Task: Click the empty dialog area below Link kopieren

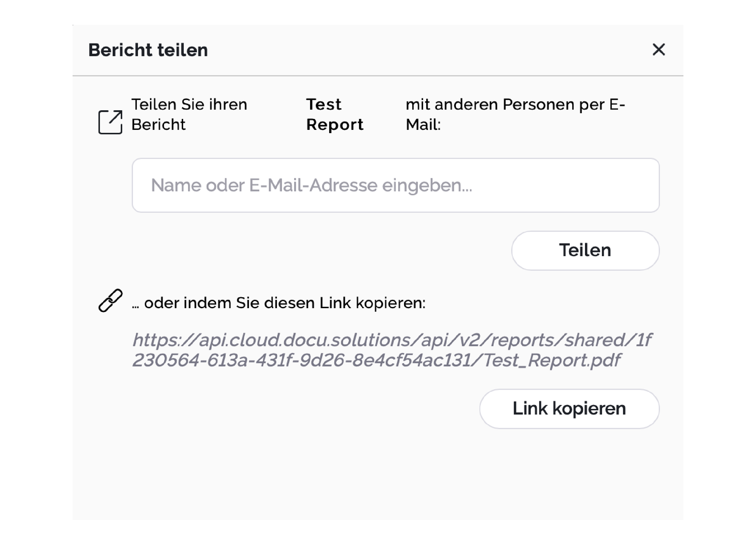Action: point(378,473)
